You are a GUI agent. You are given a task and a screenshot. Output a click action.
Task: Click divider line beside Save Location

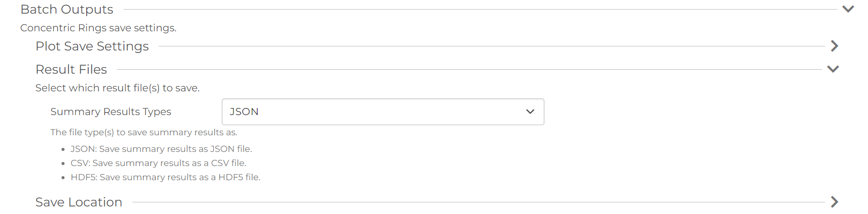pyautogui.click(x=479, y=202)
